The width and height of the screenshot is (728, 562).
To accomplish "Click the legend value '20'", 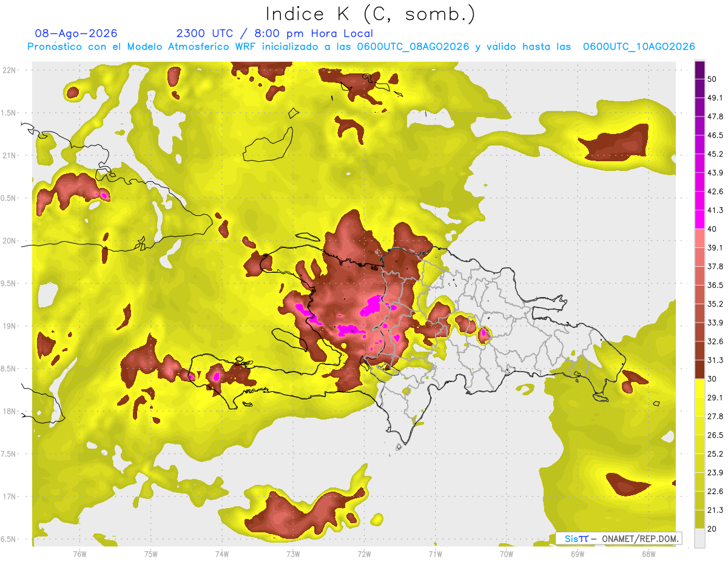I will [712, 529].
